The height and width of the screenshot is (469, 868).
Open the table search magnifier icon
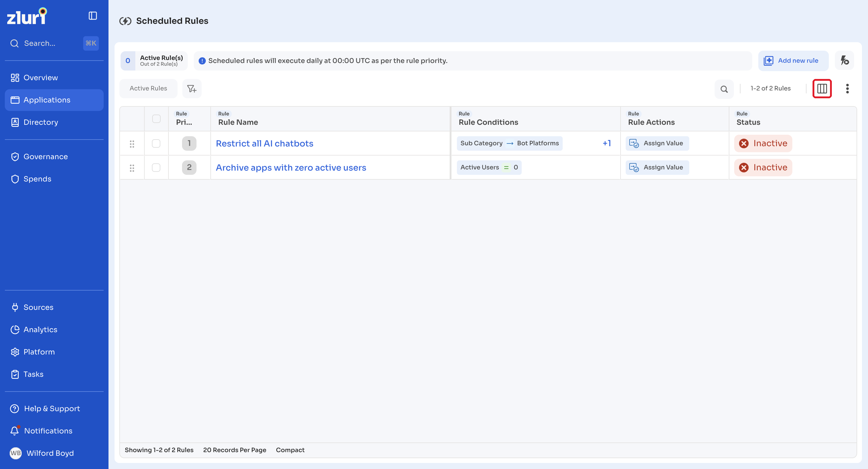click(x=724, y=89)
